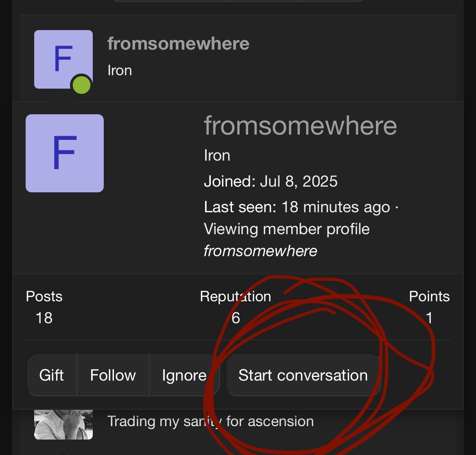Click the "Last seen: 18 minutes ago" text
This screenshot has width=476, height=455.
click(297, 207)
